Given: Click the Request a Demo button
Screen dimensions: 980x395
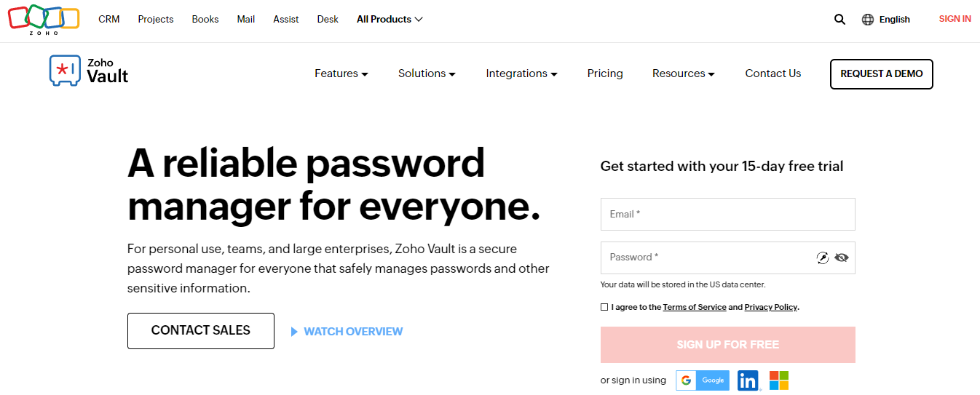Looking at the screenshot, I should 882,73.
